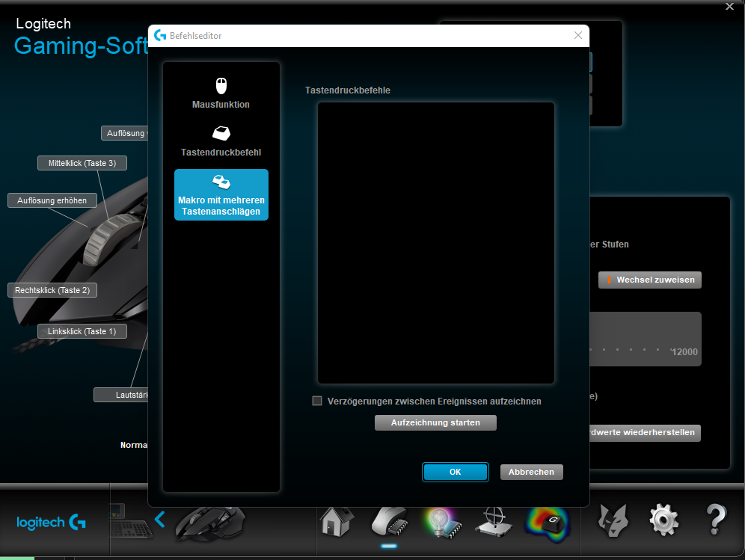Click the 12000 DPI slider end
Screen dimensions: 745x560
[684, 351]
